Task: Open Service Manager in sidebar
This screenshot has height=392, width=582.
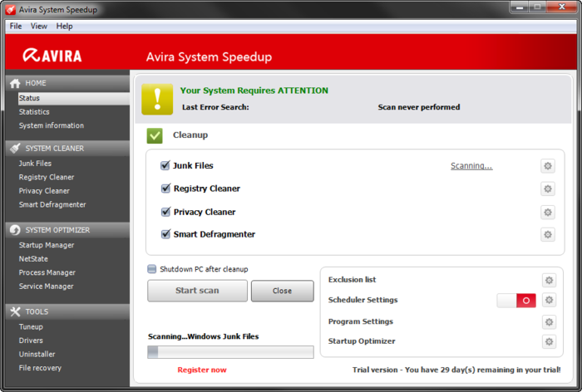Action: [46, 287]
